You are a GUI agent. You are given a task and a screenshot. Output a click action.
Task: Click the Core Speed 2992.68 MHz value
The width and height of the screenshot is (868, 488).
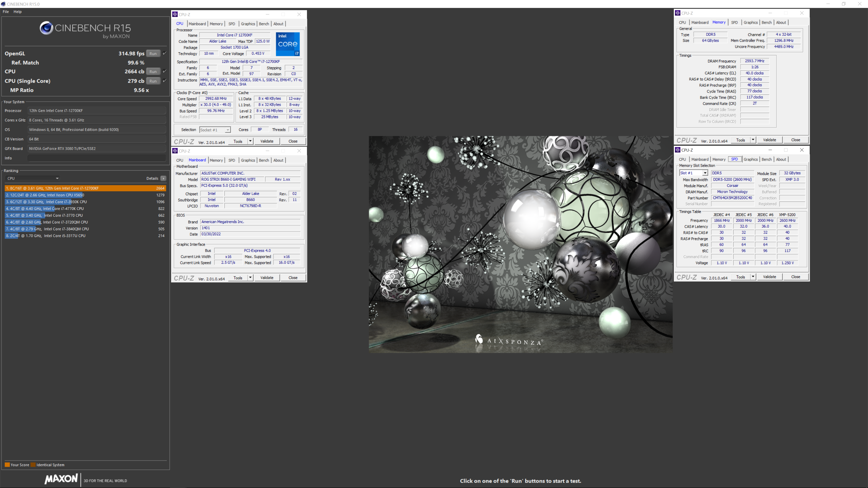(x=216, y=98)
